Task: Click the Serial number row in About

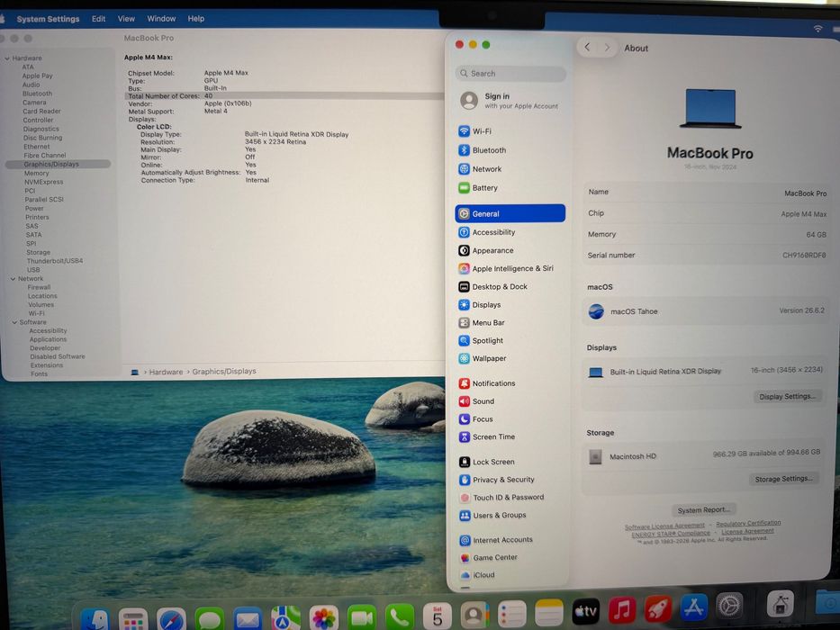Action: click(706, 255)
